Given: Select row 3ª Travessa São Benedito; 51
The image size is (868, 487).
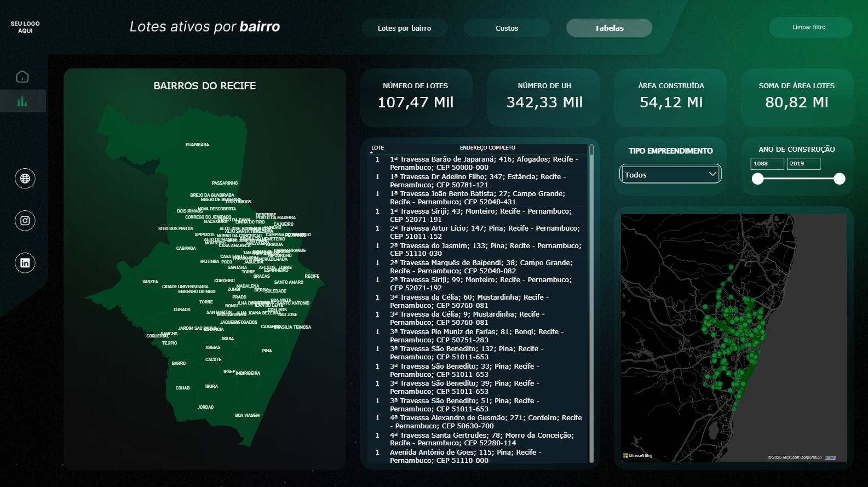Looking at the screenshot, I should point(478,405).
